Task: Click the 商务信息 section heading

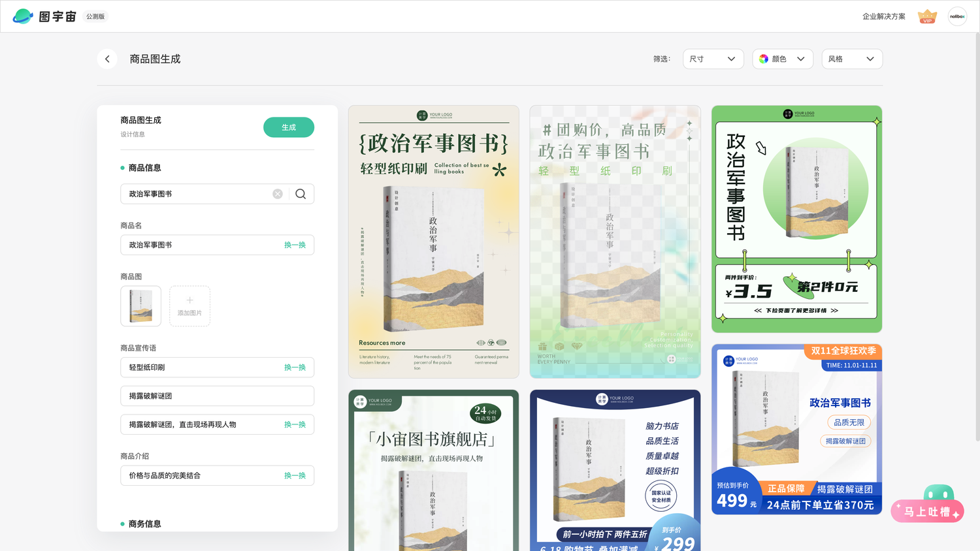Action: pos(144,524)
